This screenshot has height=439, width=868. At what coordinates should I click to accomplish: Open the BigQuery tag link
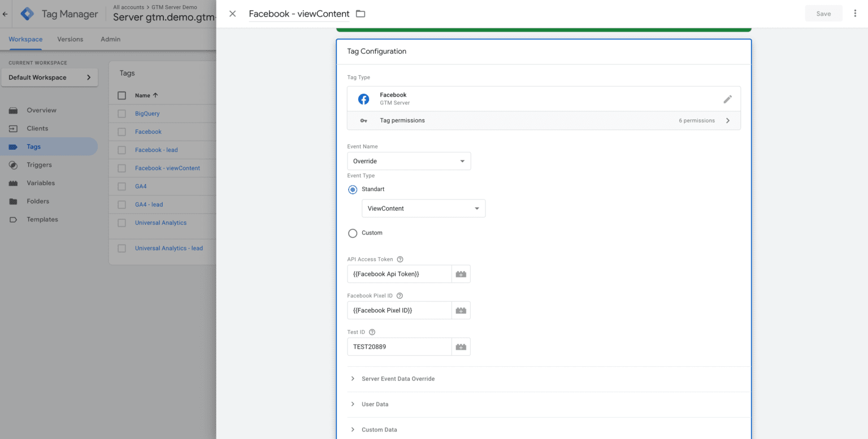[x=147, y=114]
